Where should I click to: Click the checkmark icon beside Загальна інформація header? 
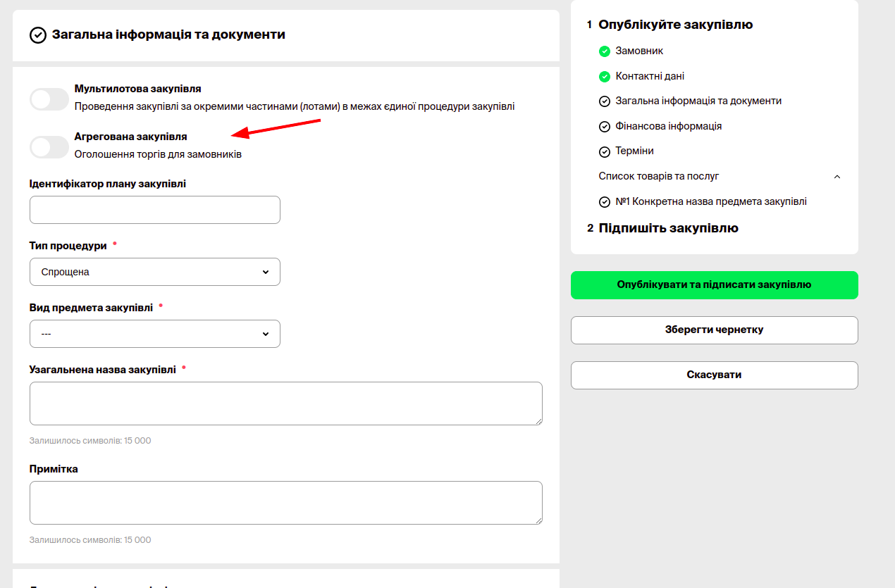click(x=38, y=35)
